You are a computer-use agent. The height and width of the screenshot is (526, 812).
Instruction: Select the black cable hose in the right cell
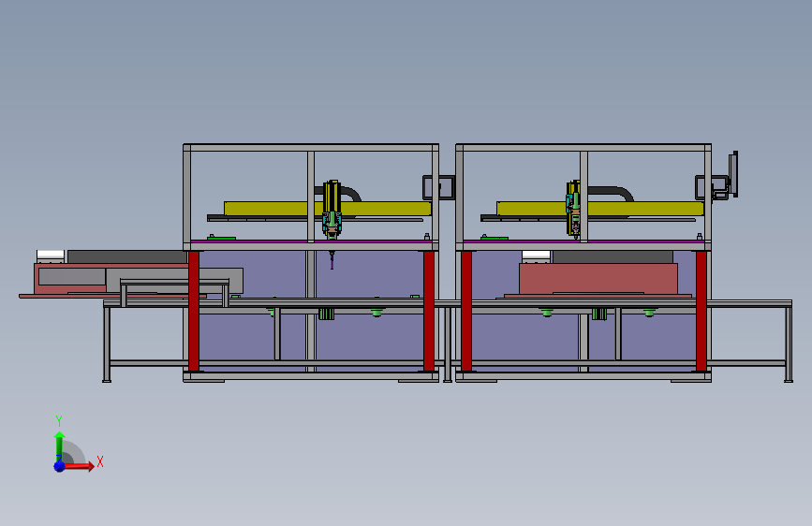(611, 193)
